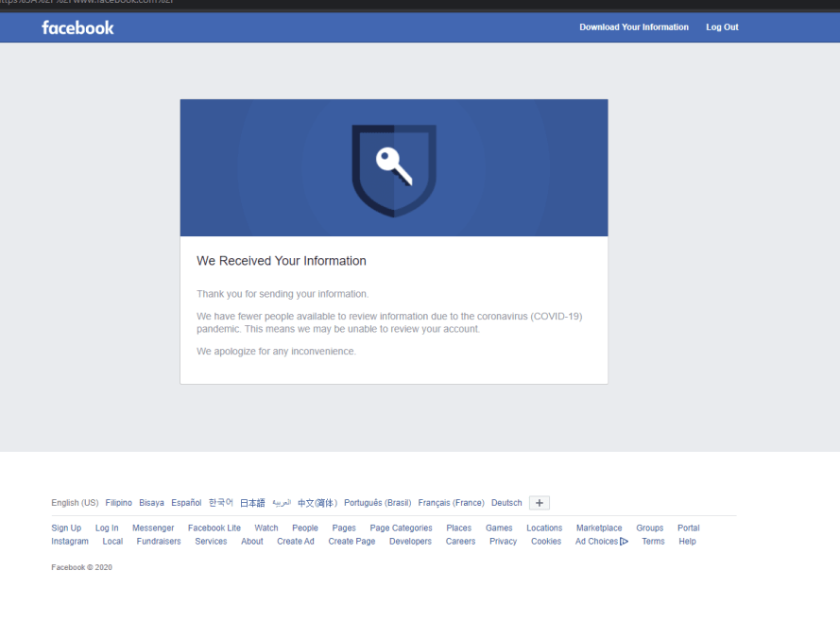Switch language to Français (France)
This screenshot has width=840, height=640.
[x=451, y=503]
